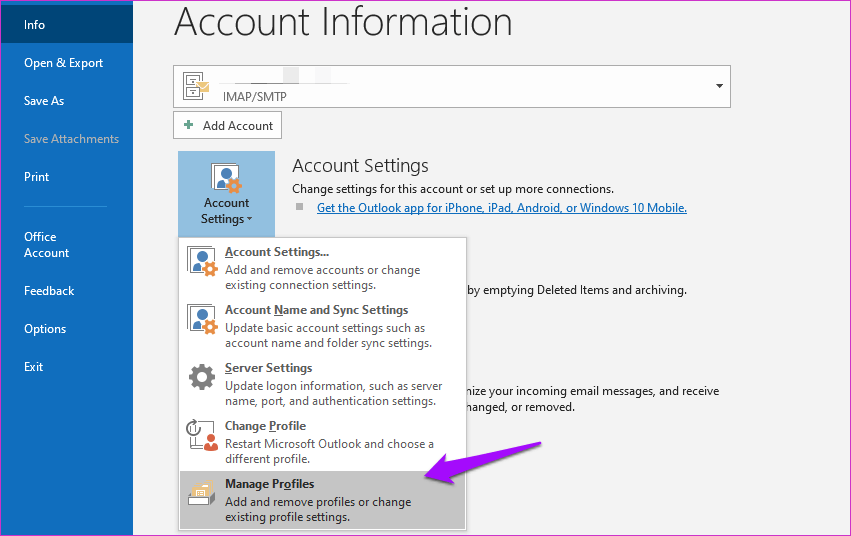Select Open & Export in sidebar
The width and height of the screenshot is (851, 536).
[64, 63]
